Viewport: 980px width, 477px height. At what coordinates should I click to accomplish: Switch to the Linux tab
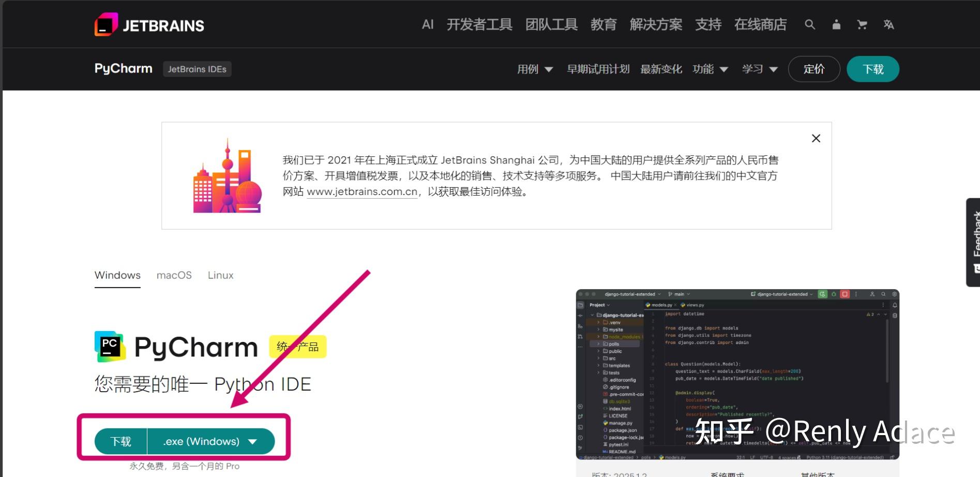(x=220, y=275)
